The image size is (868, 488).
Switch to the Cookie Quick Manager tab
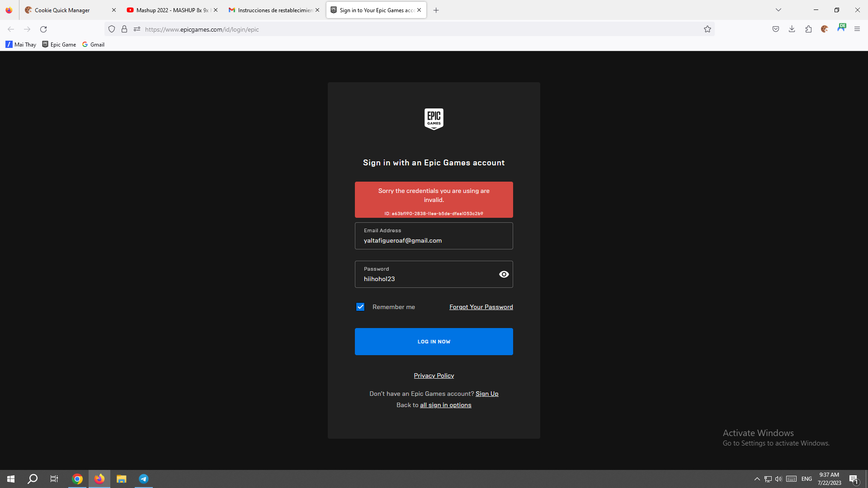coord(70,10)
